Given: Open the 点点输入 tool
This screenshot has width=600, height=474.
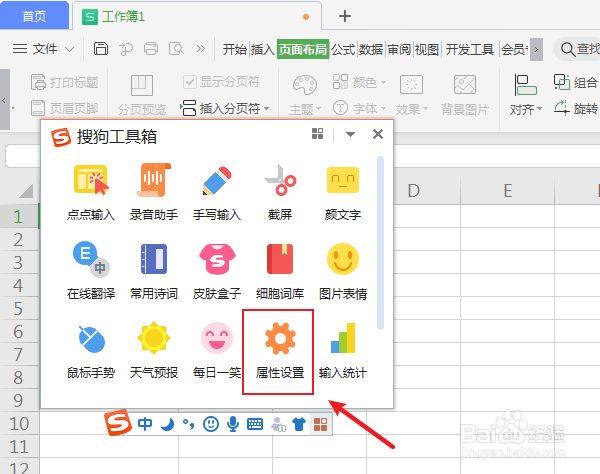Looking at the screenshot, I should click(x=91, y=193).
